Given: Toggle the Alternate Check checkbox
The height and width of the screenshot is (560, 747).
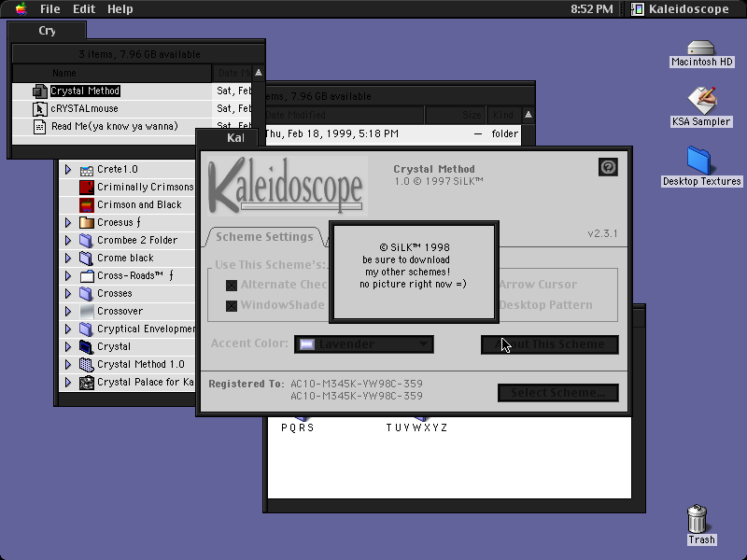Looking at the screenshot, I should click(232, 286).
